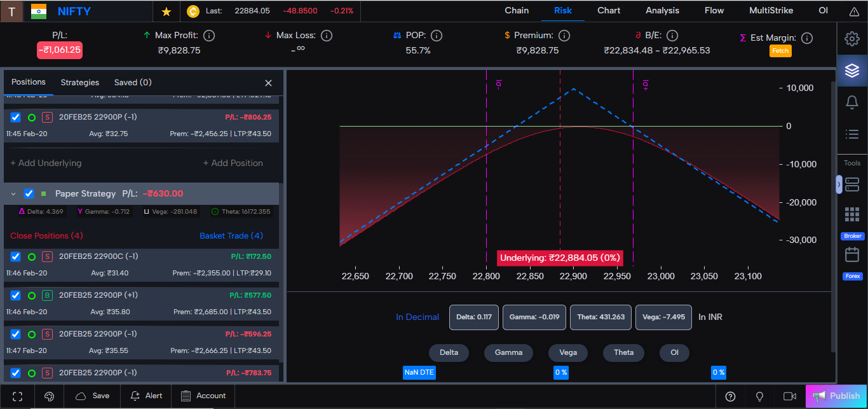
Task: Click the Broker grid icon under Tools
Action: [x=852, y=214]
